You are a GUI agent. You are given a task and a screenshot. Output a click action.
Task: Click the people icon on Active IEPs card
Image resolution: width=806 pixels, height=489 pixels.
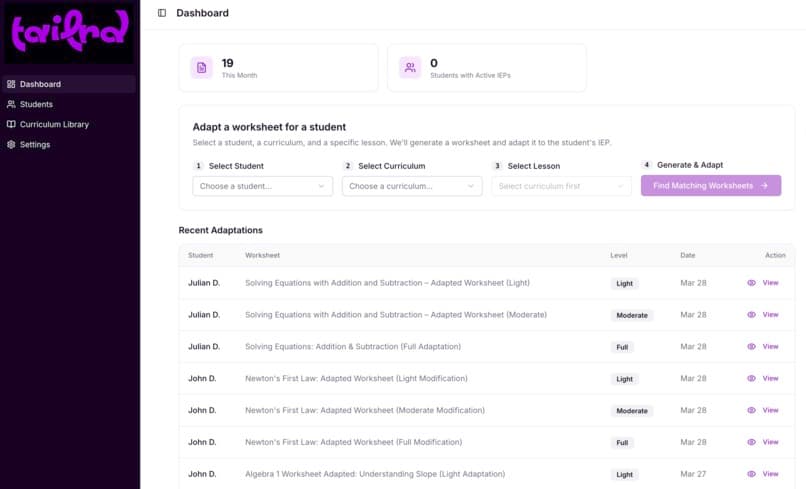coord(410,67)
